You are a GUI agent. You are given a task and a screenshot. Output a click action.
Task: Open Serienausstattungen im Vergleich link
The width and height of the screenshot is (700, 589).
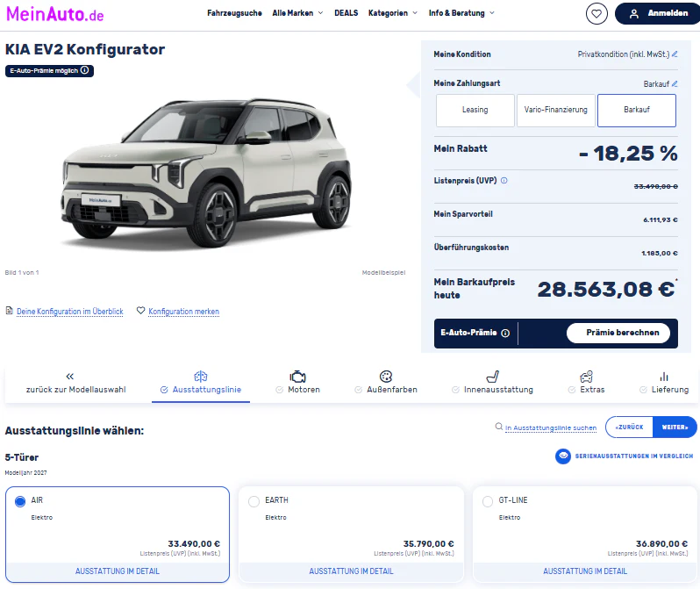coord(634,456)
